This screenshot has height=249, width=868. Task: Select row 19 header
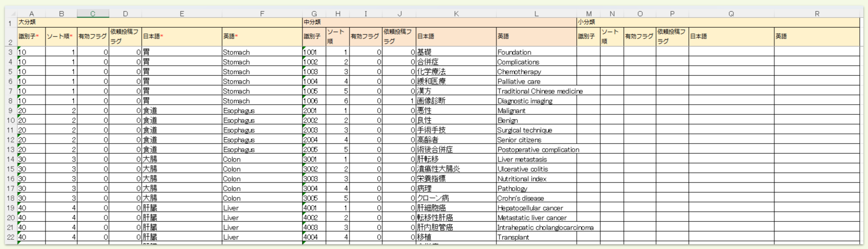(x=11, y=208)
